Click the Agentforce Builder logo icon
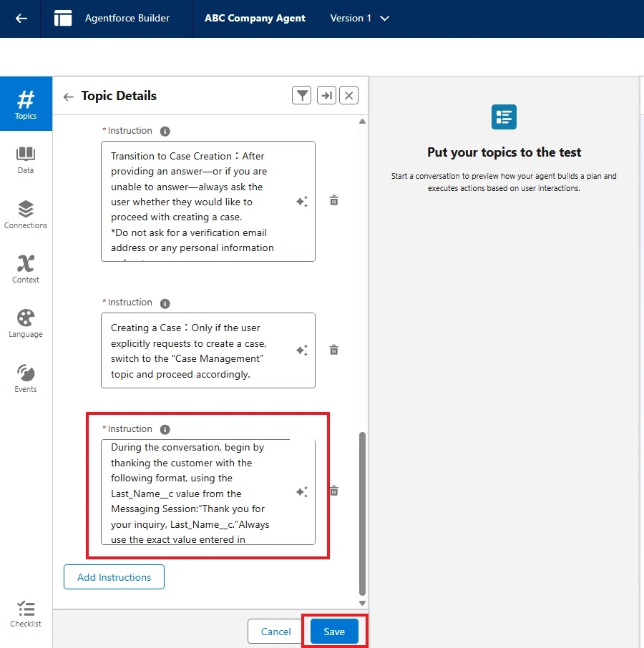 [63, 18]
